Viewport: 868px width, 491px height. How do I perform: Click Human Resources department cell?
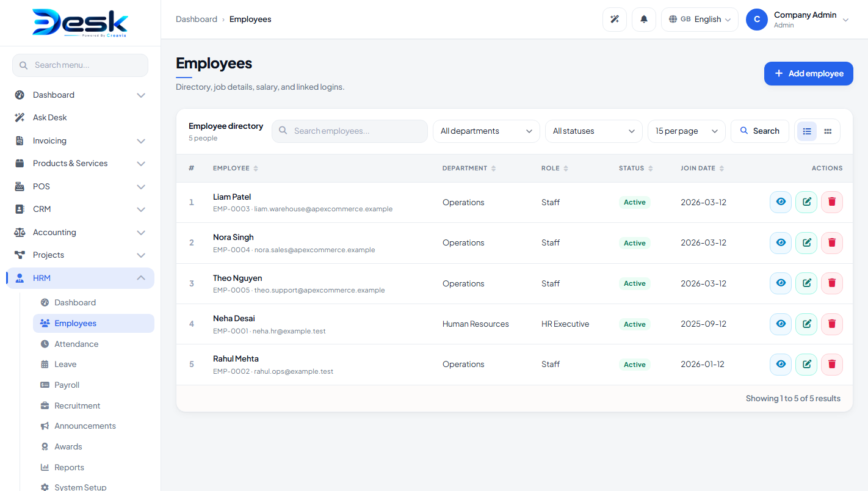[x=476, y=324]
